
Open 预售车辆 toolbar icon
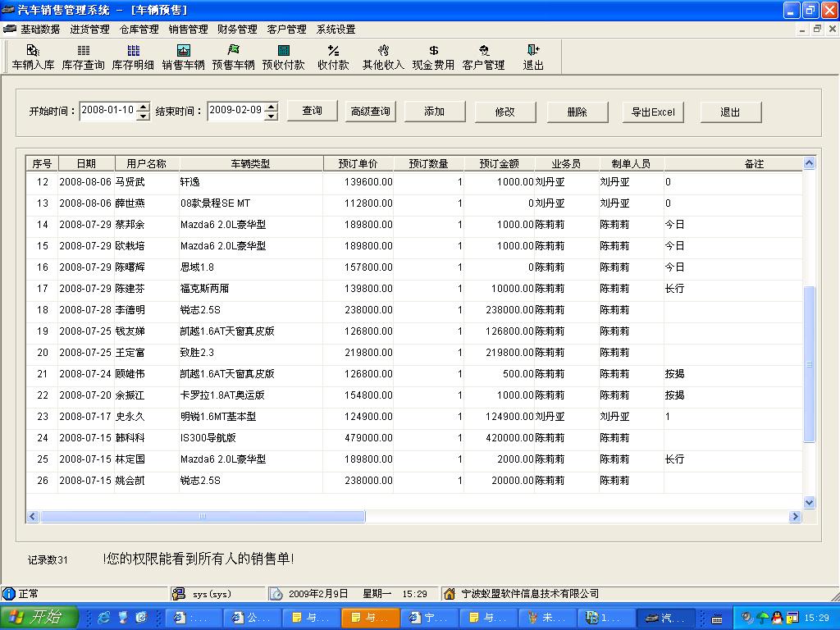click(233, 57)
